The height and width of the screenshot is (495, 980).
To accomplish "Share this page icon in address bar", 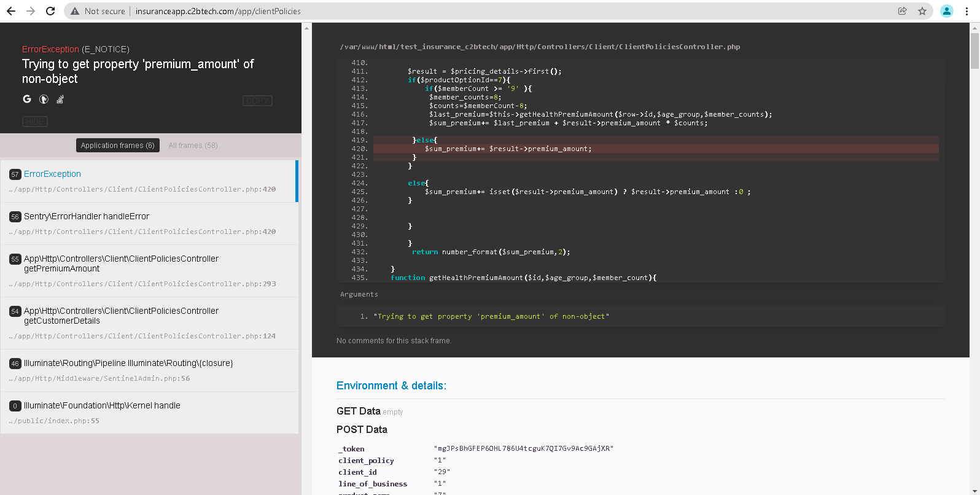I will point(903,11).
